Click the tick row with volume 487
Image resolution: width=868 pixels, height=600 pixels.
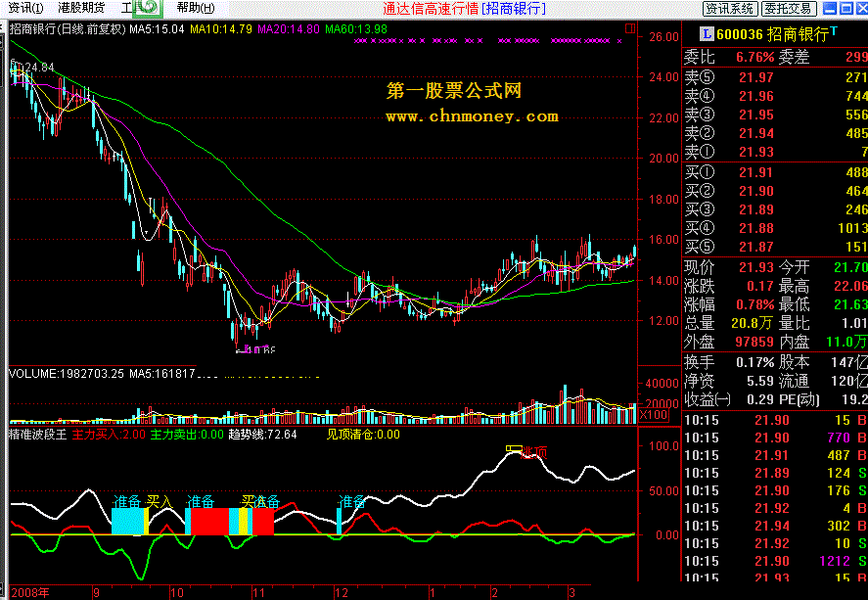(775, 455)
